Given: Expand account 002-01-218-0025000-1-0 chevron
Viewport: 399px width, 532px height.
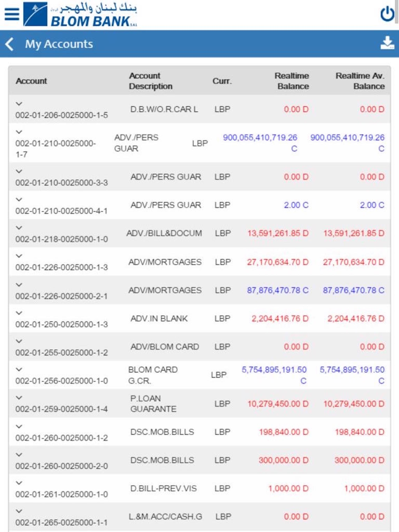Looking at the screenshot, I should 19,227.
